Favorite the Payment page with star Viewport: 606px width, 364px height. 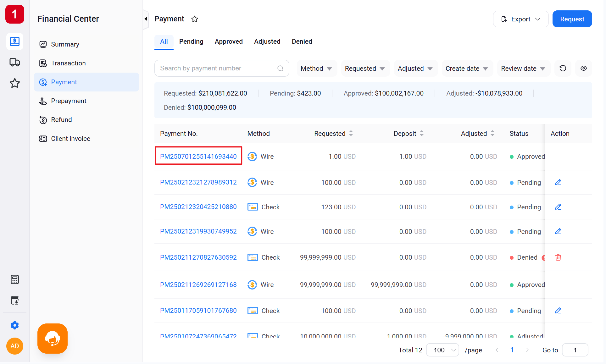(195, 19)
